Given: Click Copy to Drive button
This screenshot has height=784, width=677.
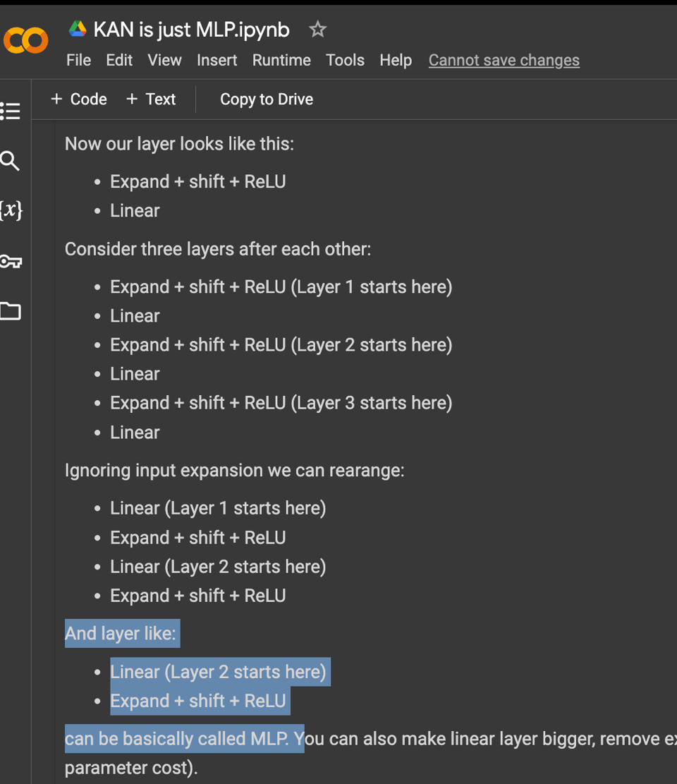Looking at the screenshot, I should point(266,99).
